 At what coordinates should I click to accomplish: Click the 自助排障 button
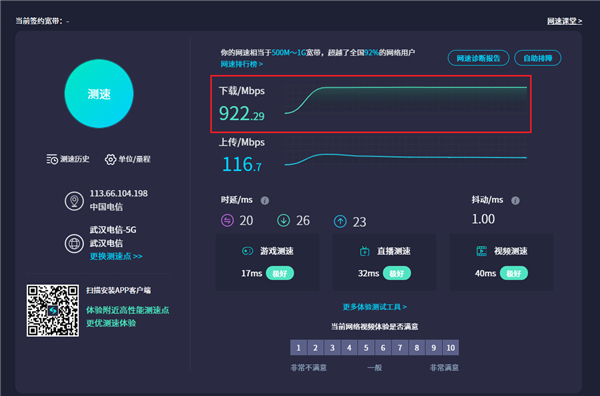coord(538,58)
